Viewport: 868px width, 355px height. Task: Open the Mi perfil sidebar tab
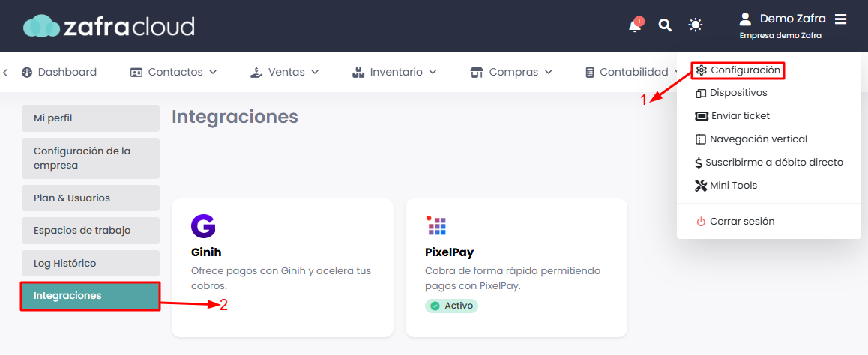(90, 118)
